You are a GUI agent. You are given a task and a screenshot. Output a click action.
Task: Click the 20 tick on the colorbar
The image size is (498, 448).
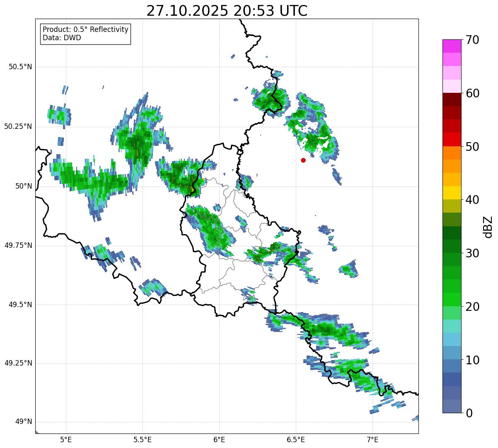[x=472, y=307]
